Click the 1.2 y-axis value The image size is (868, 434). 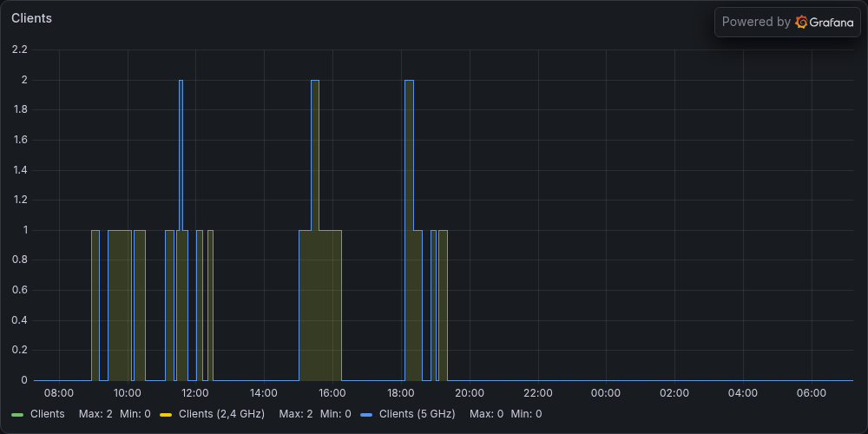pyautogui.click(x=19, y=200)
